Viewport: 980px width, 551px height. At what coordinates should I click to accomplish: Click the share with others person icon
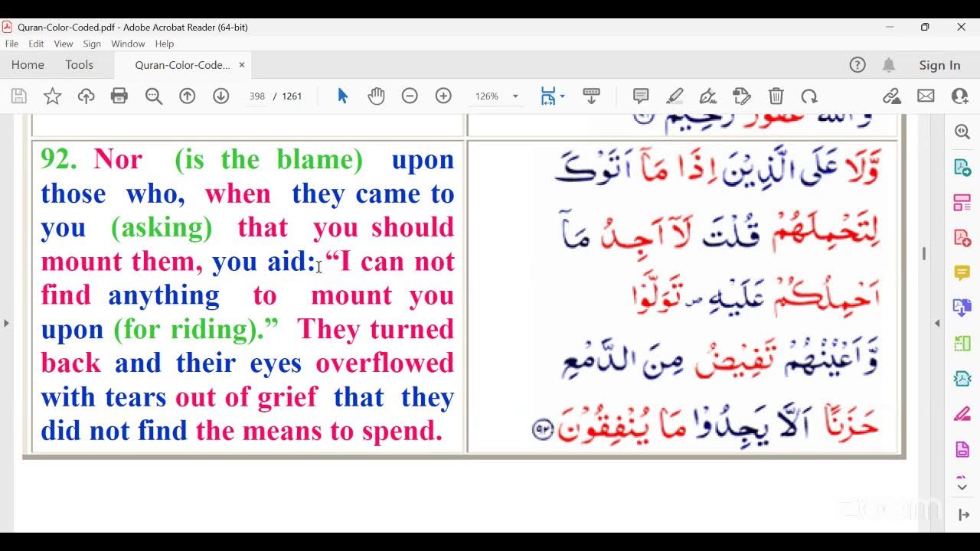point(959,96)
